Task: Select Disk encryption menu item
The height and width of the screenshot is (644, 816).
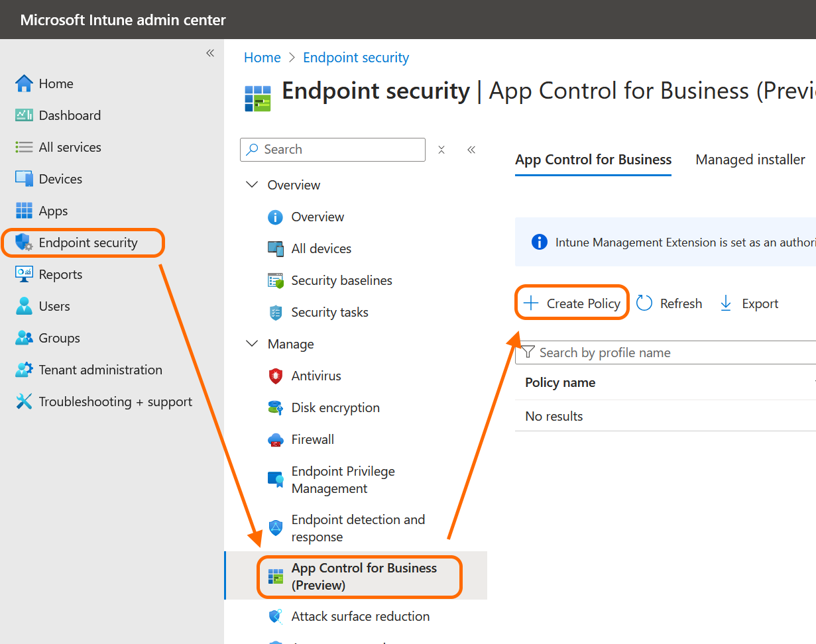Action: [335, 407]
